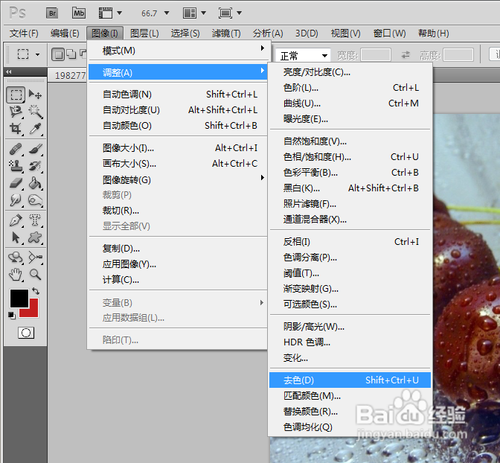Image resolution: width=500 pixels, height=463 pixels.
Task: Reset default foreground and background colors
Action: coord(12,315)
